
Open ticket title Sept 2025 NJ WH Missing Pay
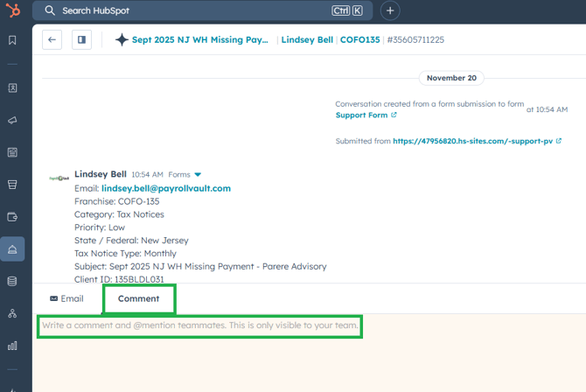[x=200, y=39]
